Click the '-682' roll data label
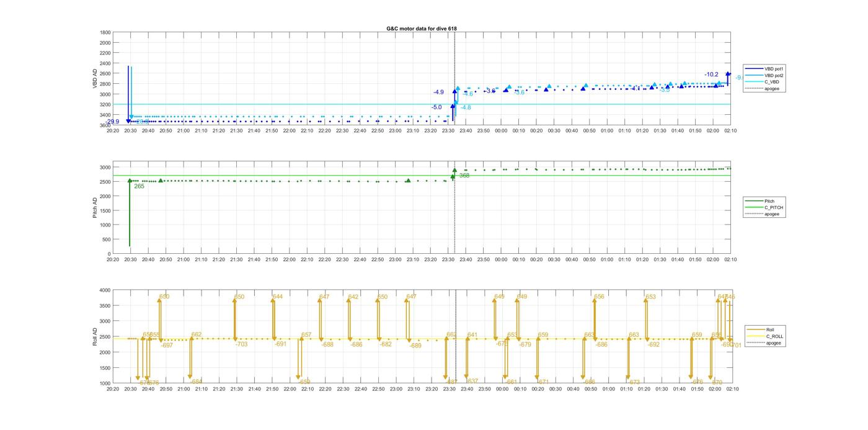The width and height of the screenshot is (868, 430). [x=386, y=344]
